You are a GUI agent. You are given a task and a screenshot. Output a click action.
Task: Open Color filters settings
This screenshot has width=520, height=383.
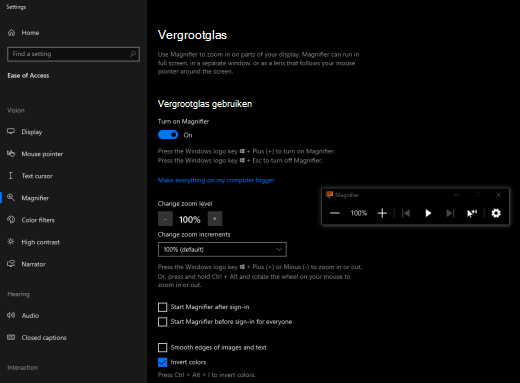(x=31, y=220)
